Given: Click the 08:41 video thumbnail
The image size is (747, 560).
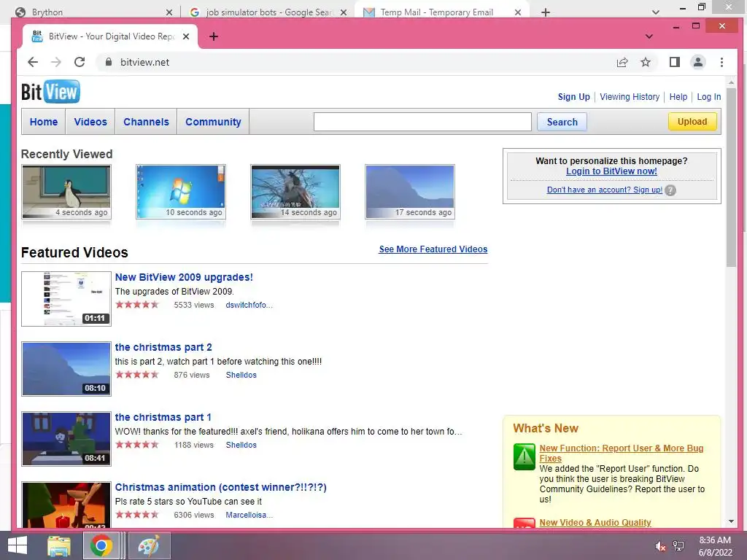Looking at the screenshot, I should point(66,438).
